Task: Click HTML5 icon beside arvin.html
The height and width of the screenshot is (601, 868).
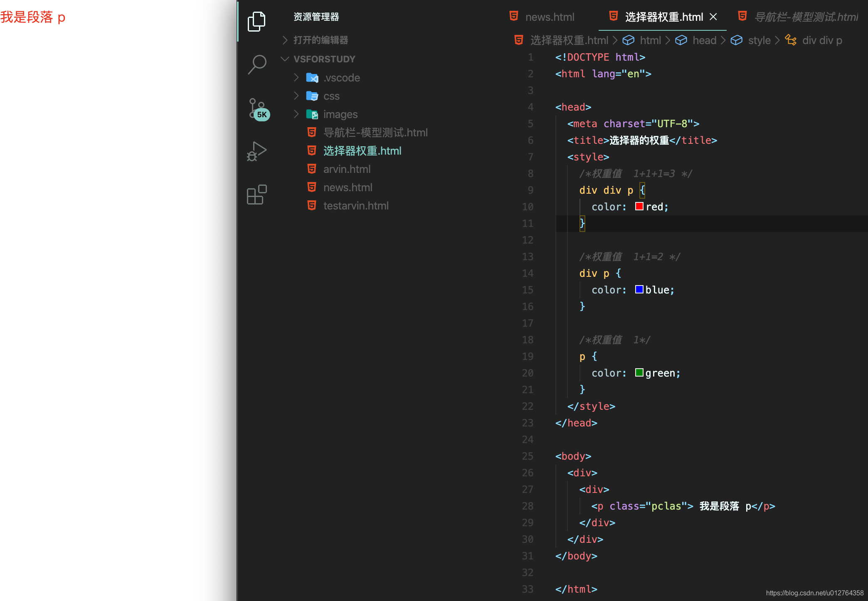Action: pyautogui.click(x=312, y=169)
